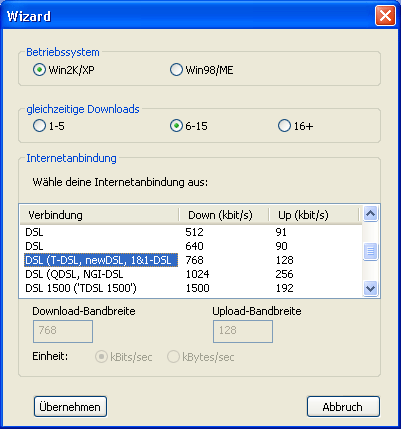Click the Upload-Bandbreite input field
Image resolution: width=401 pixels, height=429 pixels.
tap(243, 331)
